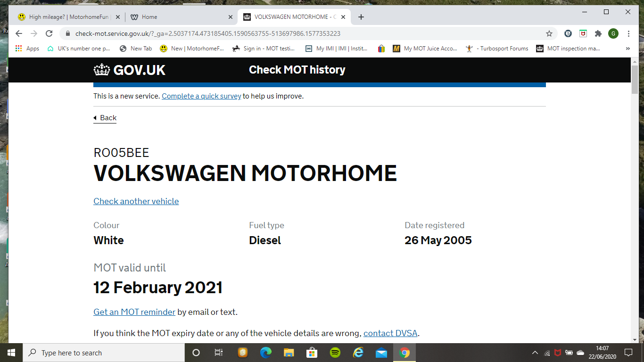Viewport: 644px width, 362px height.
Task: Open Cortana circle icon
Action: (196, 353)
